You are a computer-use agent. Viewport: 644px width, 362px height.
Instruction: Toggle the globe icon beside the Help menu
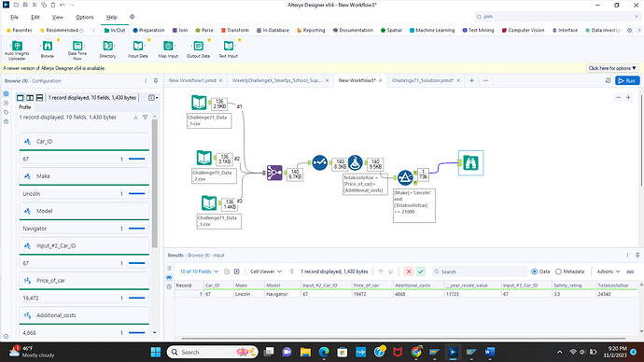[132, 17]
